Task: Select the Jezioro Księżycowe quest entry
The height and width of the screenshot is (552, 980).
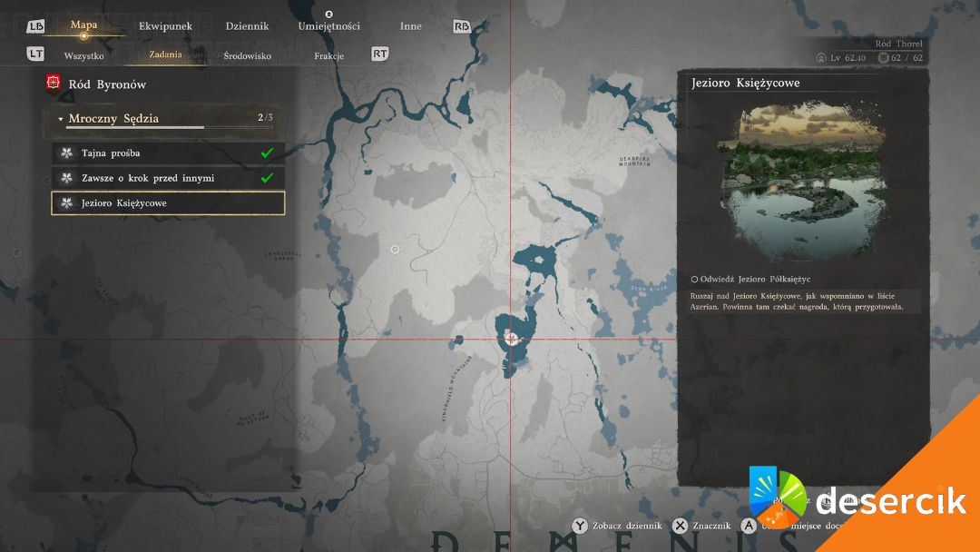Action: coord(168,203)
